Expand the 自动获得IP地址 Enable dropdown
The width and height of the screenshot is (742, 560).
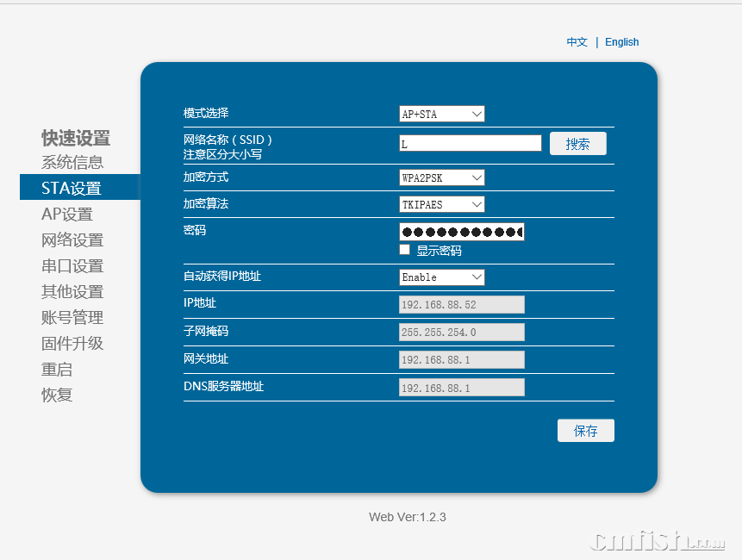441,277
